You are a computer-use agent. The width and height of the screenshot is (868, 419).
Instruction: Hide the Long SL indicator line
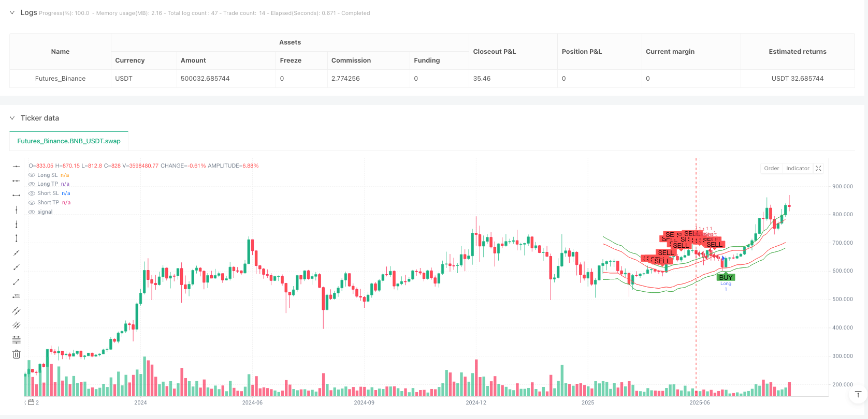pyautogui.click(x=32, y=175)
